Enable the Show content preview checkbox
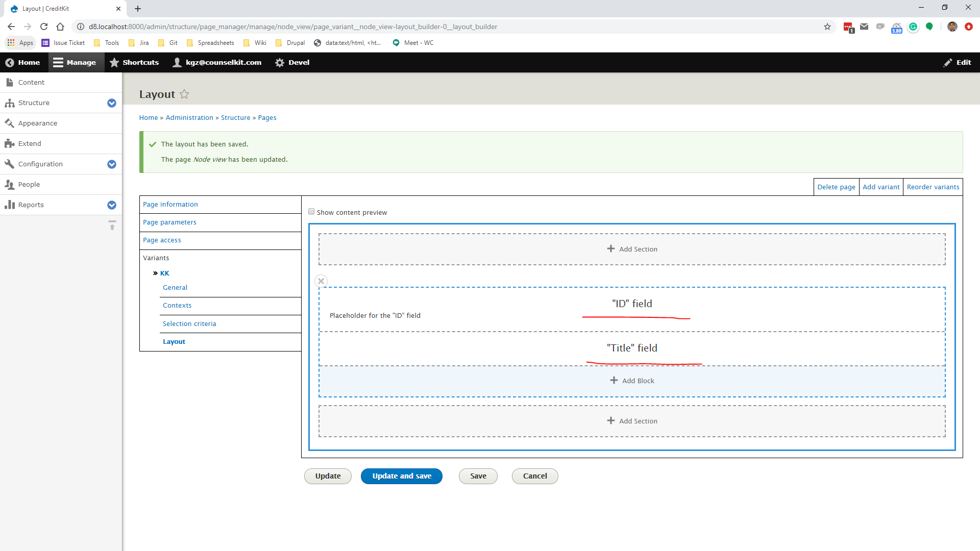 (x=311, y=211)
